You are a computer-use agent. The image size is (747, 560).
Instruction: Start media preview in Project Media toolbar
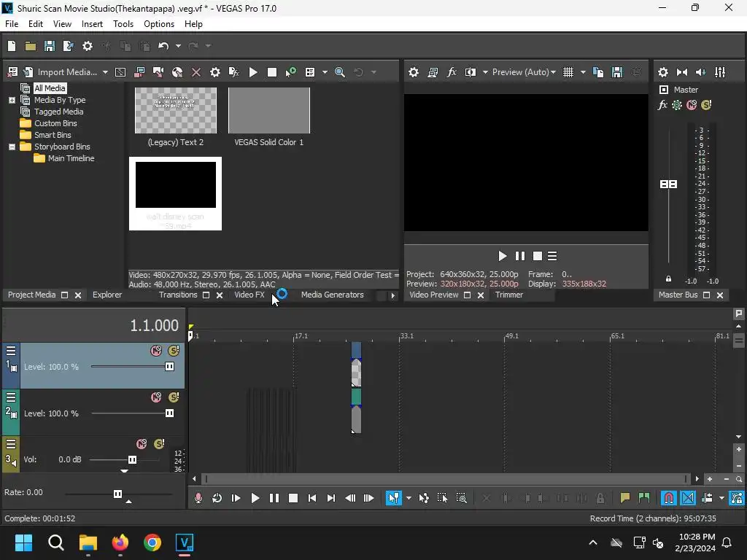pyautogui.click(x=253, y=72)
